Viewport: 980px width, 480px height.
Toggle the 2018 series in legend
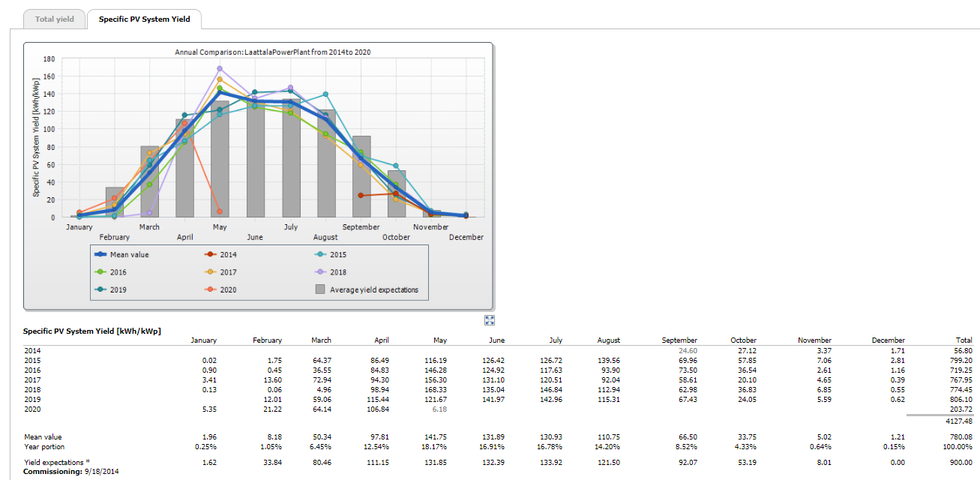[331, 272]
